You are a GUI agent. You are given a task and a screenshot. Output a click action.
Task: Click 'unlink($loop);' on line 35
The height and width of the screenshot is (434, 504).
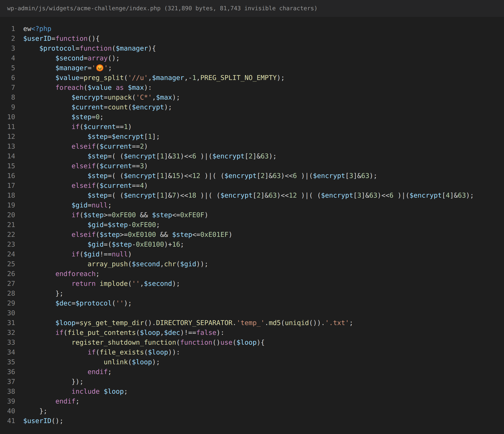(x=132, y=362)
